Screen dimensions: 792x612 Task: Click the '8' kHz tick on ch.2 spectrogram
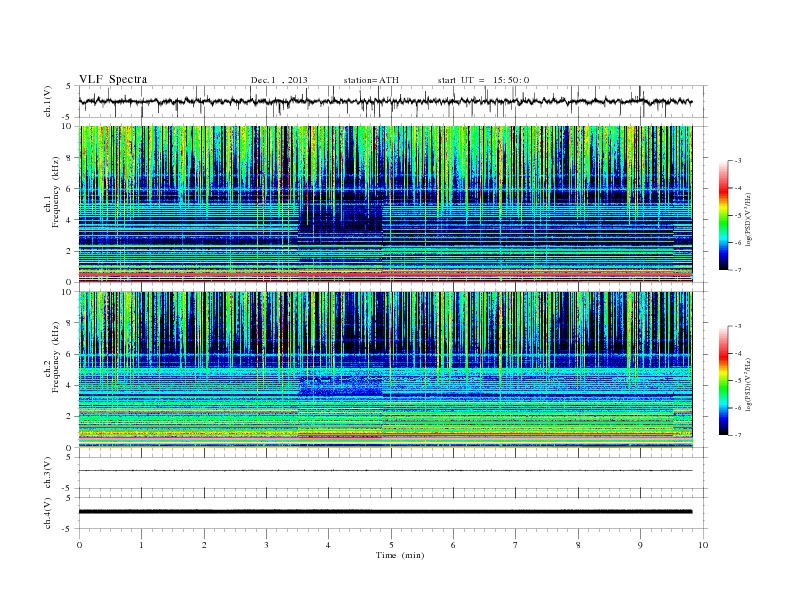pyautogui.click(x=69, y=323)
